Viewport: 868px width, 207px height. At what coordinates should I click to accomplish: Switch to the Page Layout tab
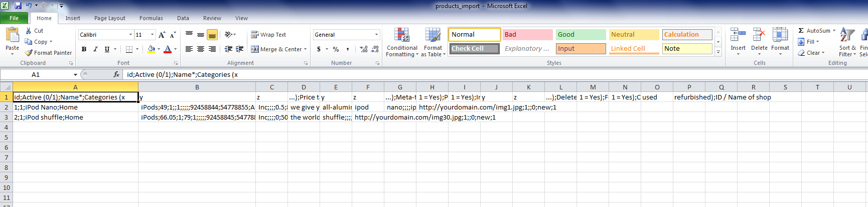coord(110,18)
